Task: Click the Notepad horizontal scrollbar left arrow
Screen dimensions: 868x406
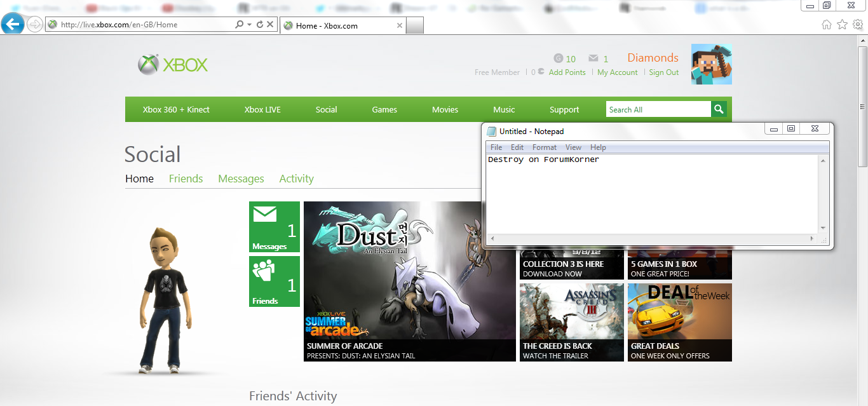Action: coord(492,238)
